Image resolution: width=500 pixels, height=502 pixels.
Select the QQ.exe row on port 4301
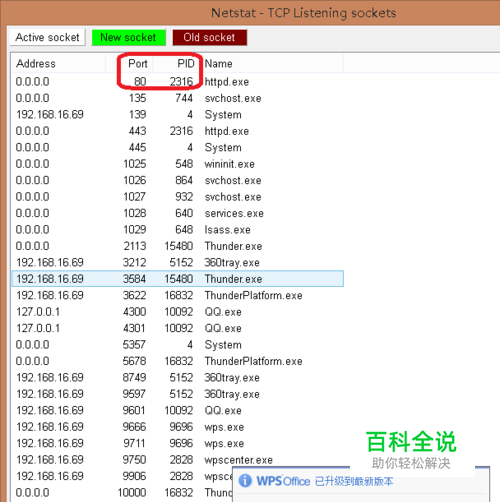[x=178, y=328]
